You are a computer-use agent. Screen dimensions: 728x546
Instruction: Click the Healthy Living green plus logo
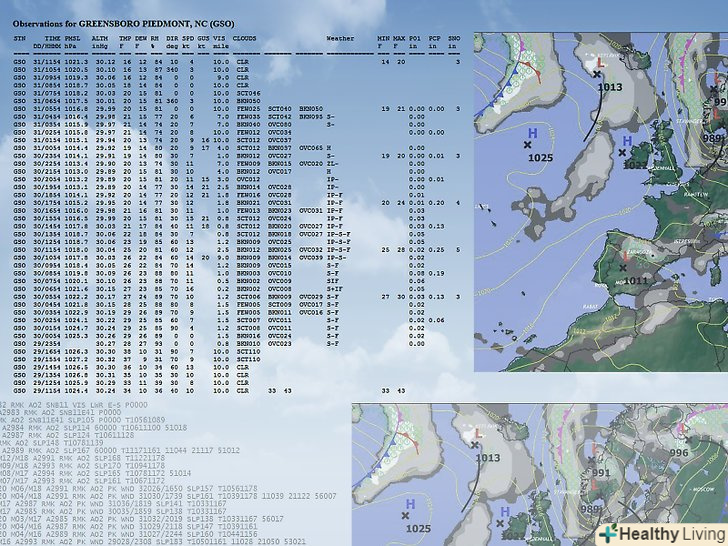tap(606, 533)
